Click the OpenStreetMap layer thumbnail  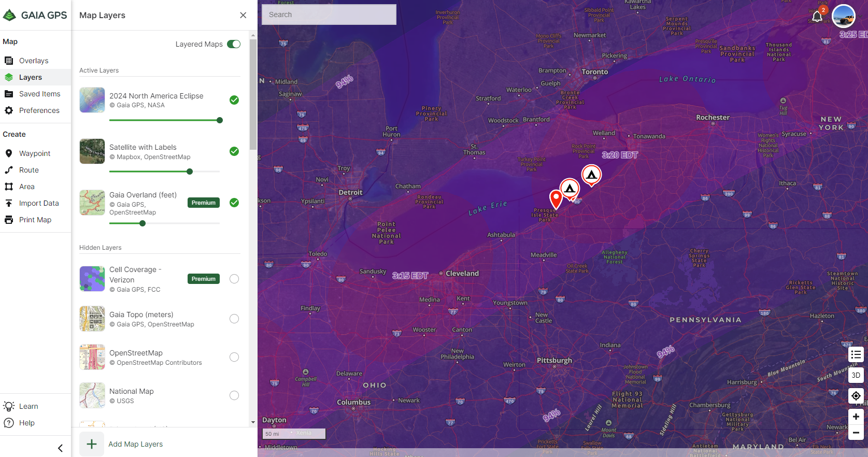click(92, 357)
